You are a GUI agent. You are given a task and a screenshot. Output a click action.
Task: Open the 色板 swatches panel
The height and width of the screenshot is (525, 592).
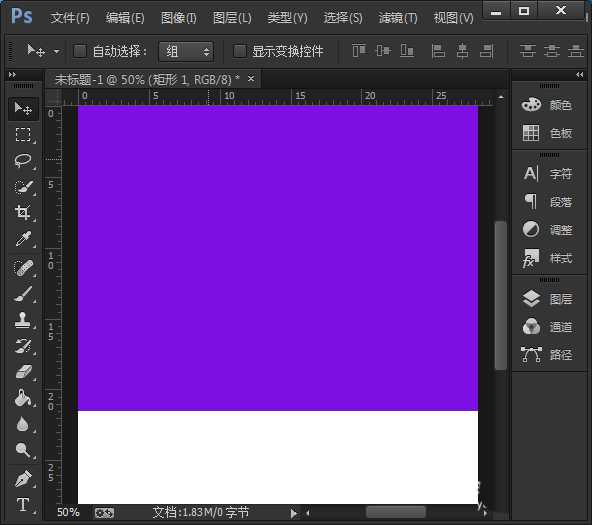548,133
